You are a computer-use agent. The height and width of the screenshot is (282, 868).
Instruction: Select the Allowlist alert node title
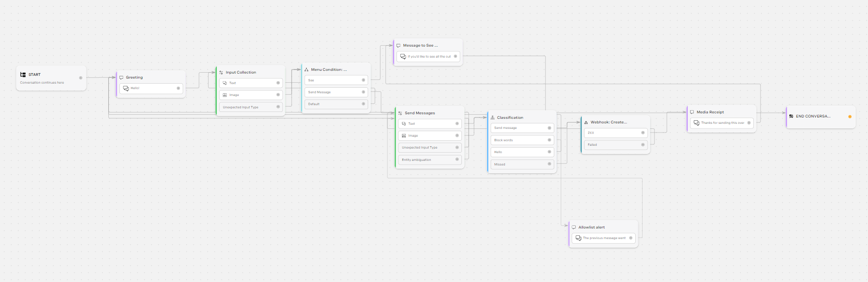click(591, 227)
